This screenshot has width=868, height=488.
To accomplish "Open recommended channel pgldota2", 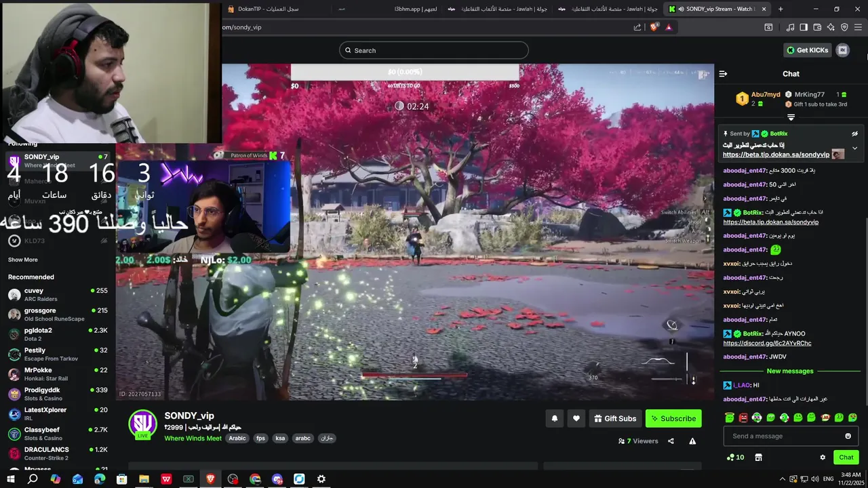I will (x=57, y=334).
